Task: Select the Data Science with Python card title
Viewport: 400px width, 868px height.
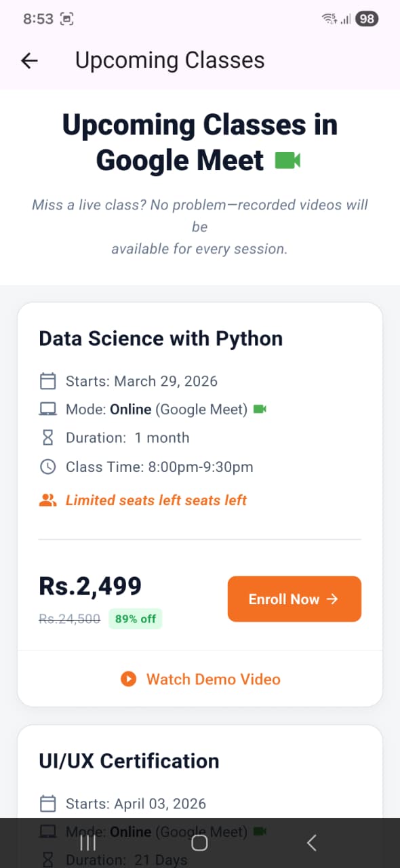Action: (x=160, y=338)
